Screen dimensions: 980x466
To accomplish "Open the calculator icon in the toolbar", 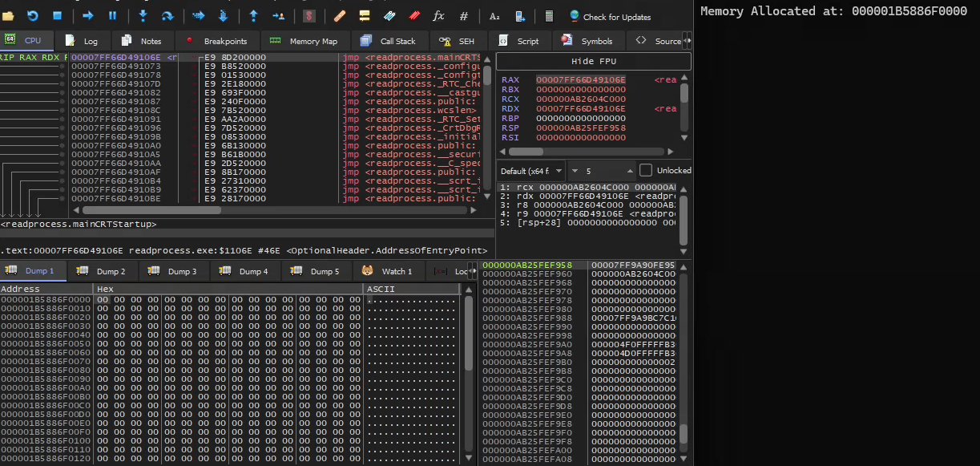I will [x=549, y=16].
